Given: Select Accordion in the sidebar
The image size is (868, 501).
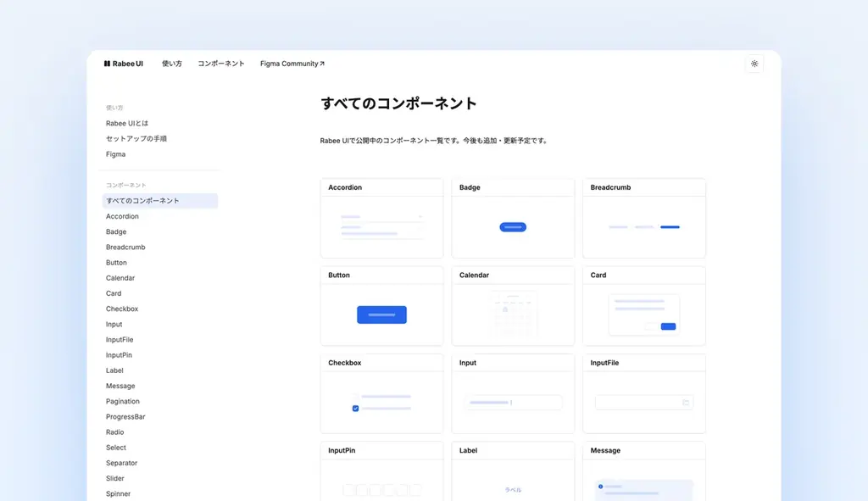Looking at the screenshot, I should [122, 216].
